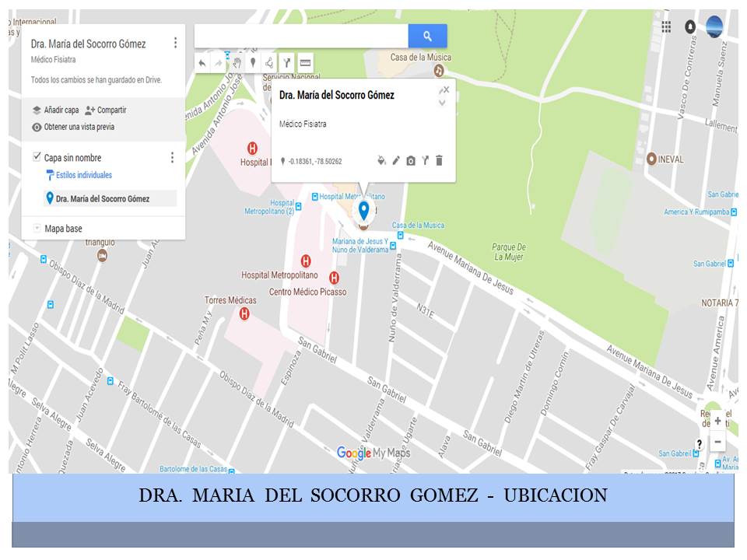Click the blue search button
This screenshot has height=560, width=747.
pos(427,36)
